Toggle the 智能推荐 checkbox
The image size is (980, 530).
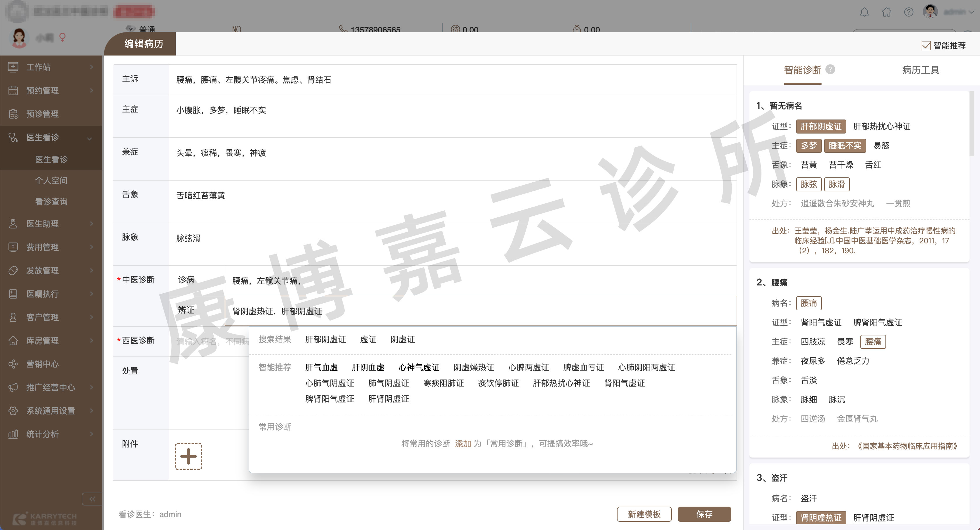926,46
